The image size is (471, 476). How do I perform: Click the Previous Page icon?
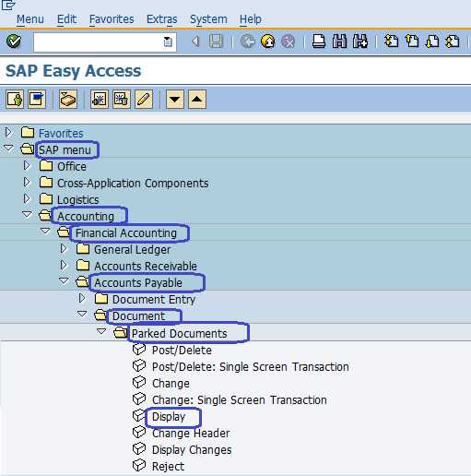click(412, 42)
